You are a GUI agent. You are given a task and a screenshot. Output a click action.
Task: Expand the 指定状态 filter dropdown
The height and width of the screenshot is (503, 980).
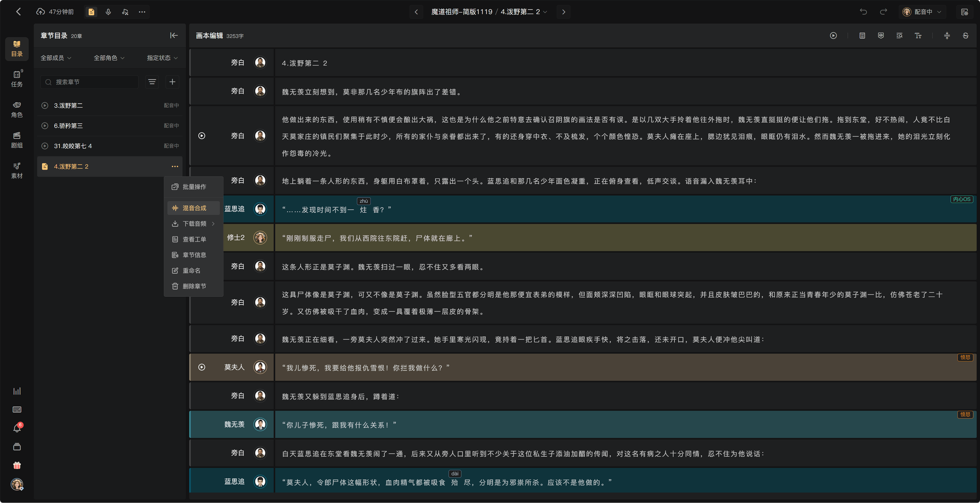click(x=163, y=58)
